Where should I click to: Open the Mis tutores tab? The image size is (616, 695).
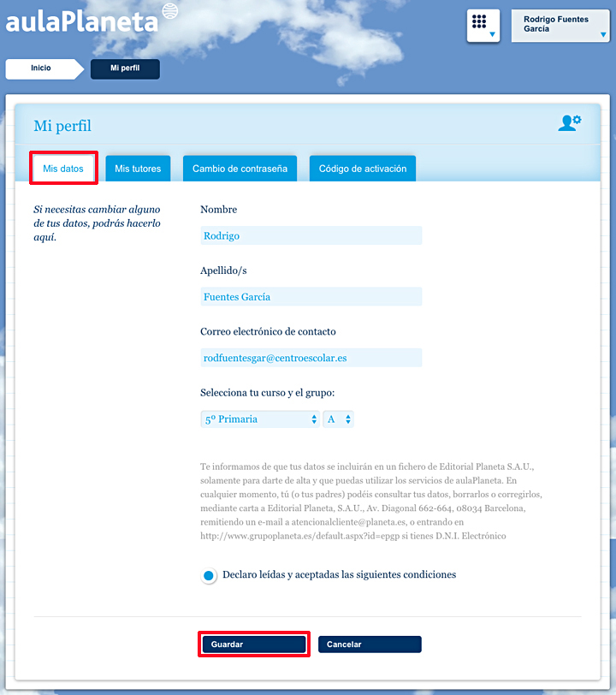[138, 169]
